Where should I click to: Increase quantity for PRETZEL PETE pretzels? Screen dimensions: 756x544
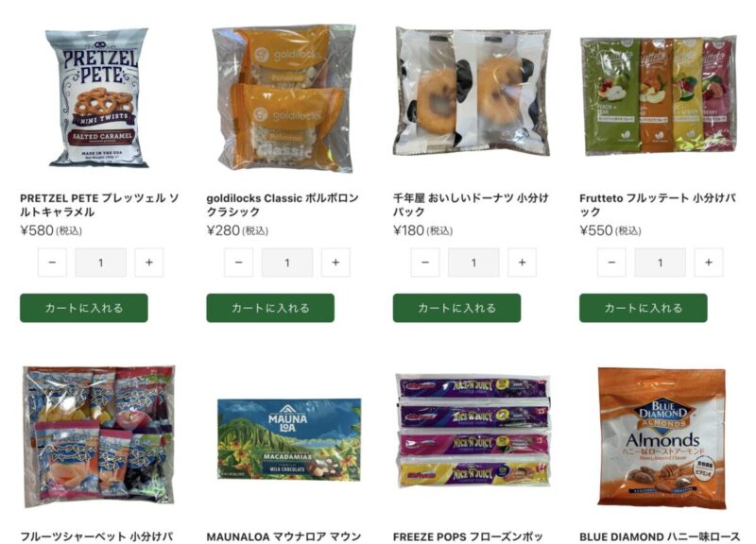(149, 263)
